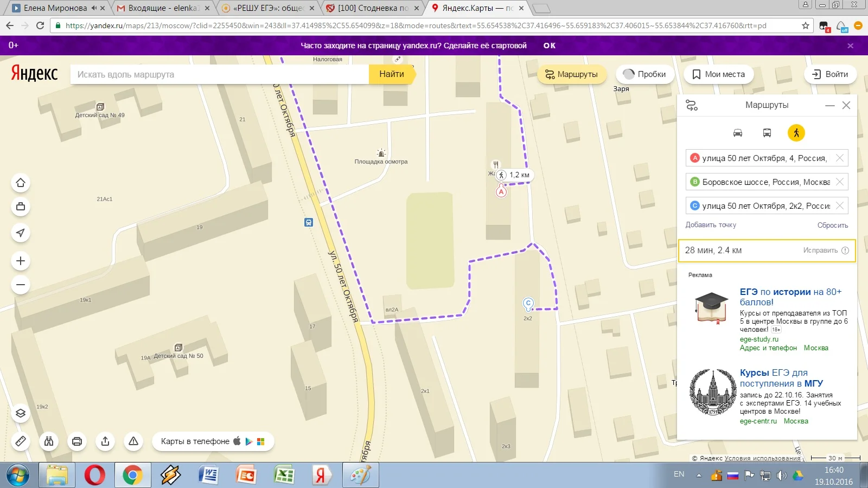Click the route marker C on the map
This screenshot has height=488, width=868.
click(x=528, y=304)
